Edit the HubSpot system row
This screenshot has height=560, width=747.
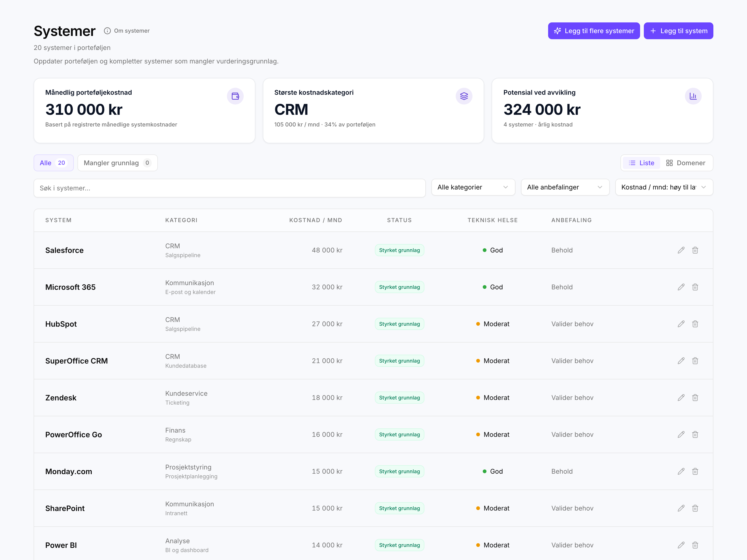coord(681,324)
